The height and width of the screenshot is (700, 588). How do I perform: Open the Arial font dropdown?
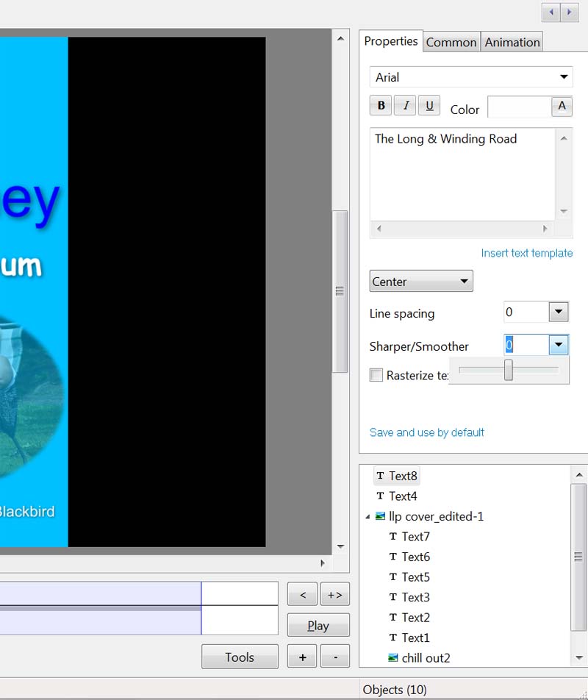[x=564, y=77]
